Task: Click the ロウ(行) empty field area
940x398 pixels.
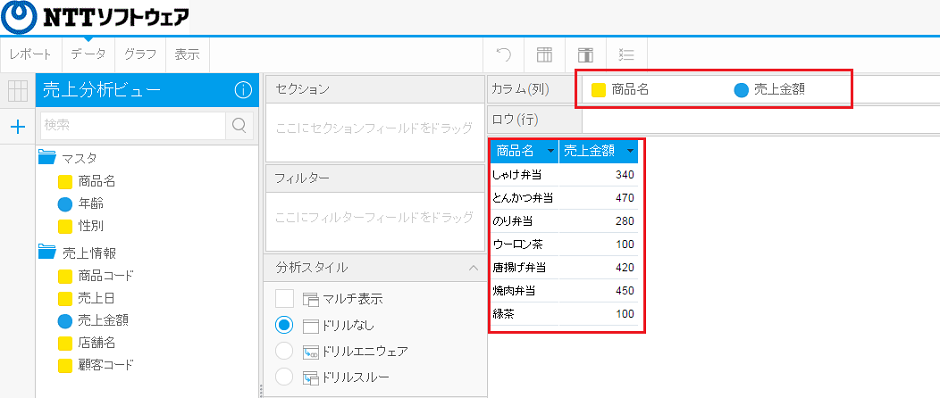Action: (760, 120)
